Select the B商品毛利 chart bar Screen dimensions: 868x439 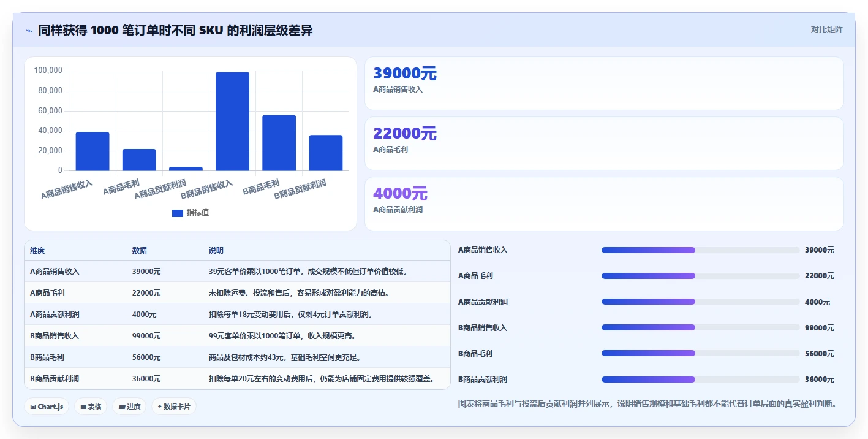[x=279, y=143]
